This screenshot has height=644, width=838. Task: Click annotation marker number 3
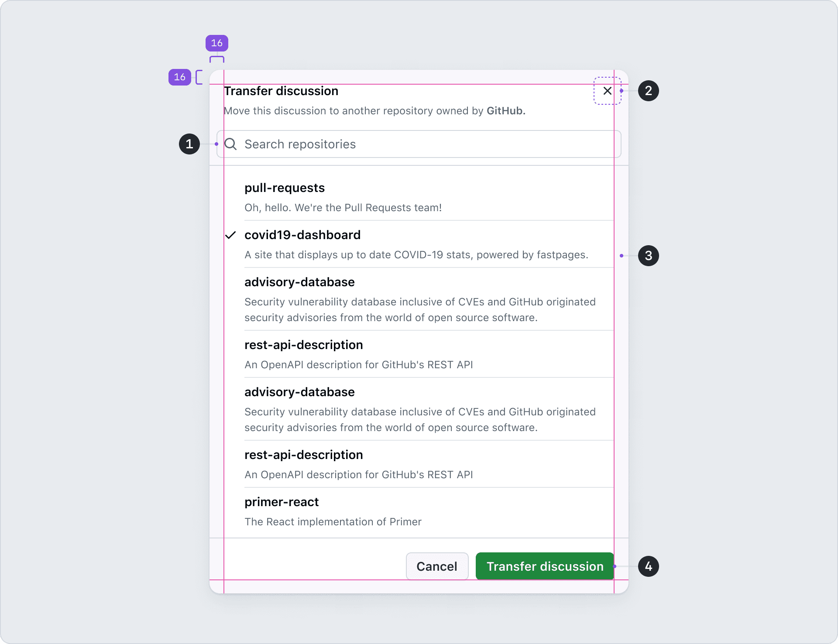pyautogui.click(x=648, y=256)
